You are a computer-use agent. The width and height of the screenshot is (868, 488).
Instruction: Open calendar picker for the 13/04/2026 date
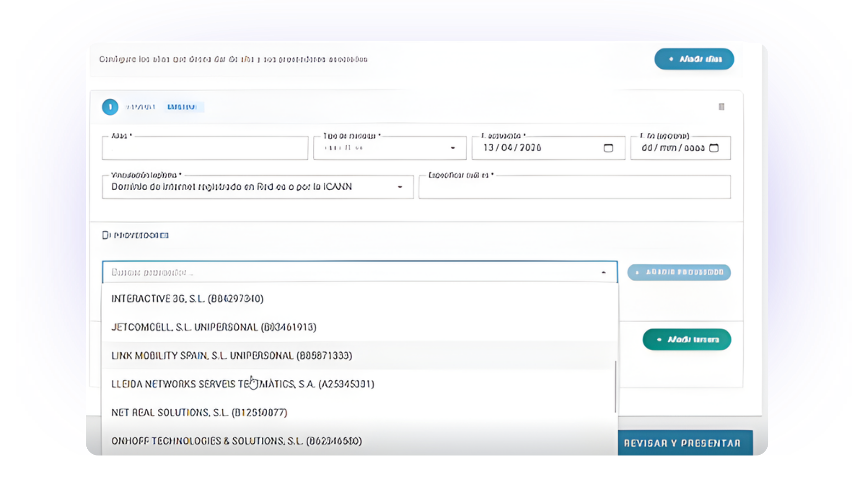coord(608,148)
